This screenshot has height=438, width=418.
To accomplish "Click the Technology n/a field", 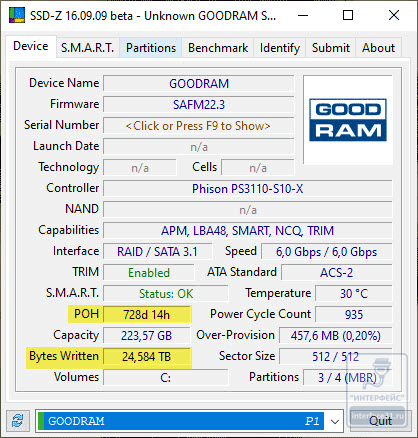I will click(140, 168).
